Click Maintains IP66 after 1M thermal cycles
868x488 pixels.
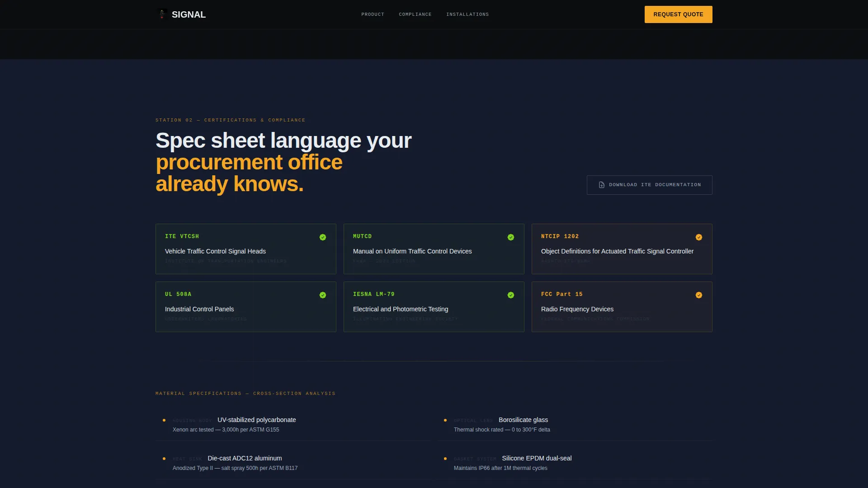500,468
